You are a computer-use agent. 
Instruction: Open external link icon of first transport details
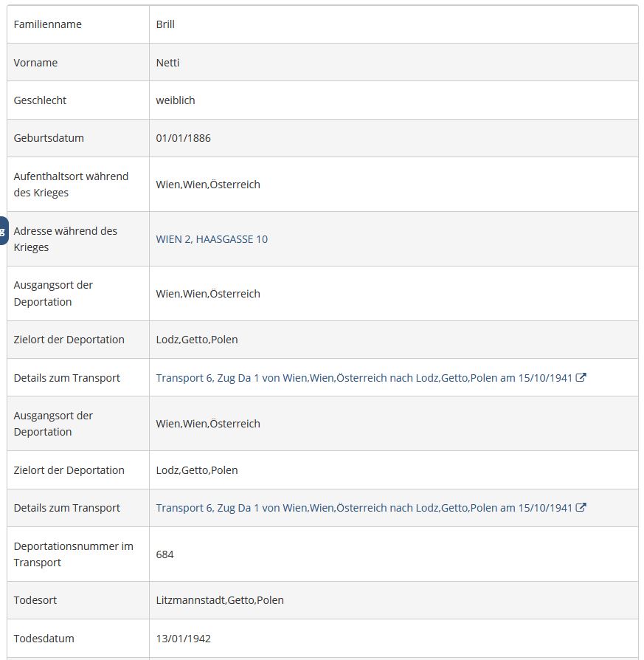point(581,377)
